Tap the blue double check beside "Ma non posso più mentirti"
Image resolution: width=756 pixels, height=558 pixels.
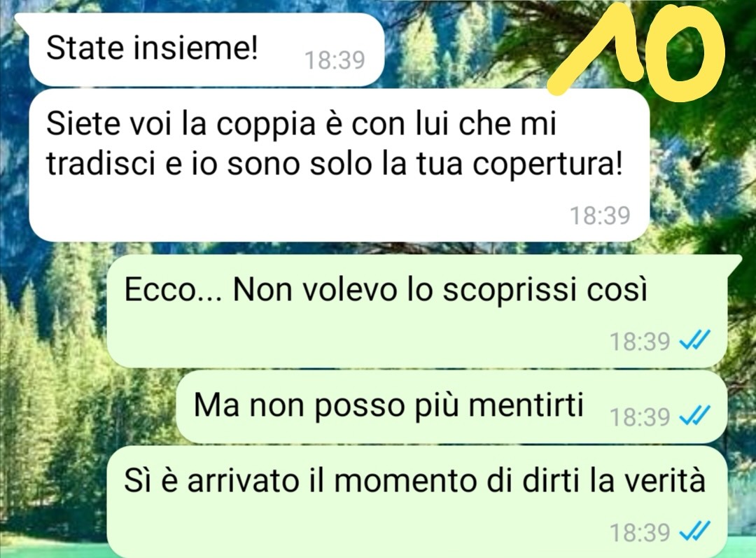point(694,415)
